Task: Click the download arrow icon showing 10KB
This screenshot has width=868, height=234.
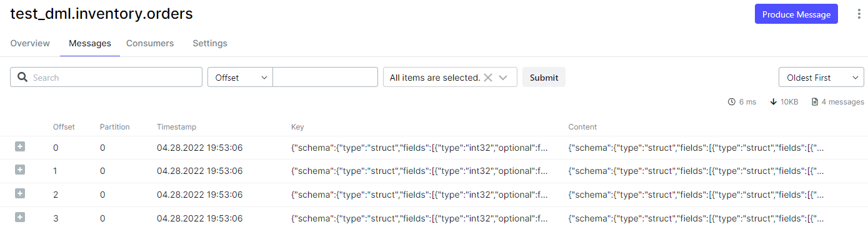Action: tap(773, 102)
